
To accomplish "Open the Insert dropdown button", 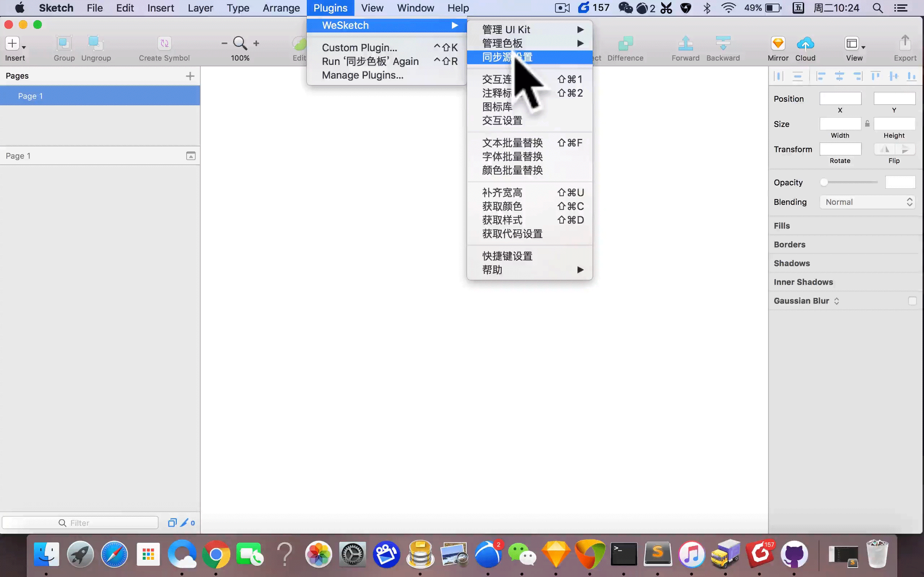I will point(14,44).
